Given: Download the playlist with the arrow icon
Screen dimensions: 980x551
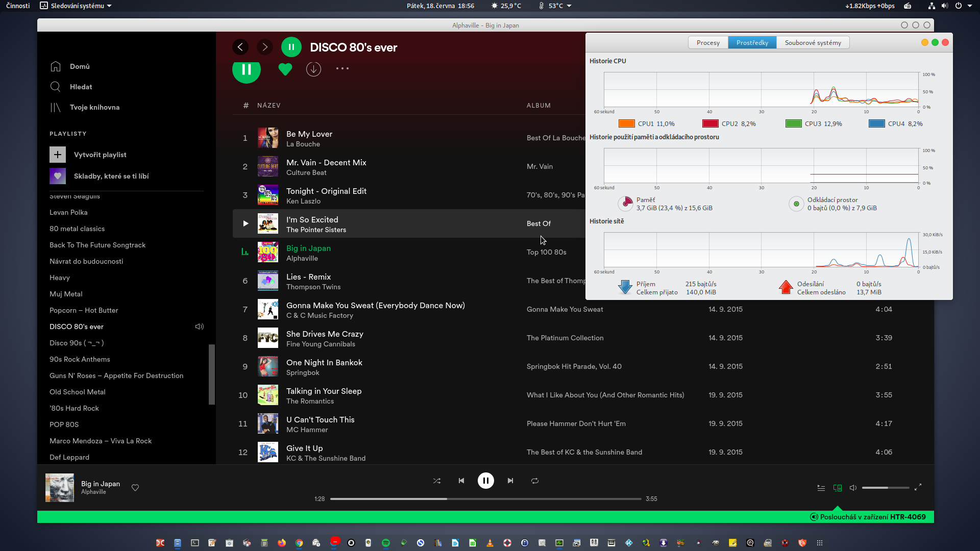Looking at the screenshot, I should pyautogui.click(x=313, y=69).
